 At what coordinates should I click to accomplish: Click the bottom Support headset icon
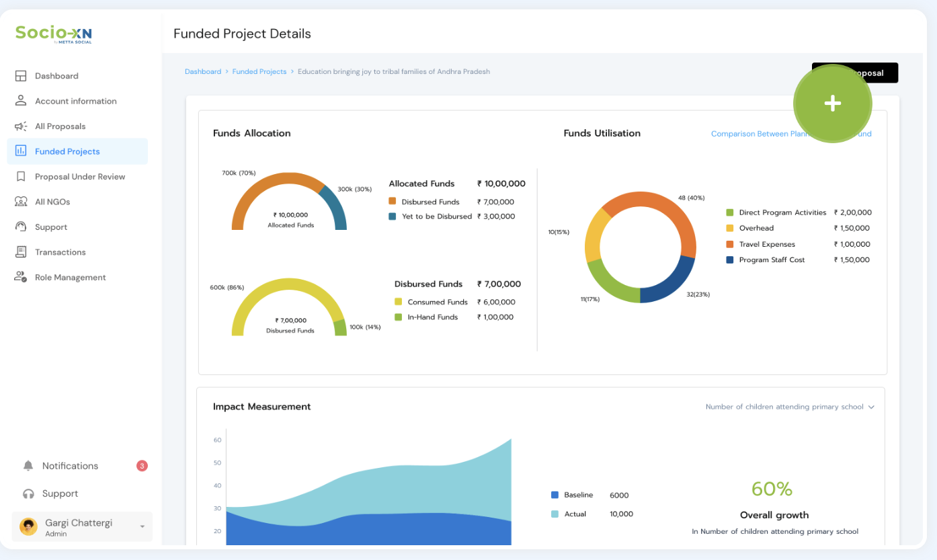[x=28, y=493]
